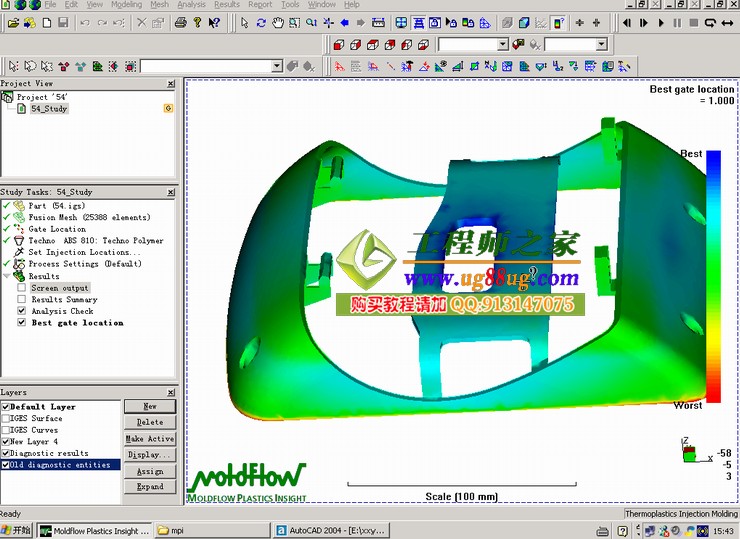740x539 pixels.
Task: Open the Report menu
Action: click(260, 4)
